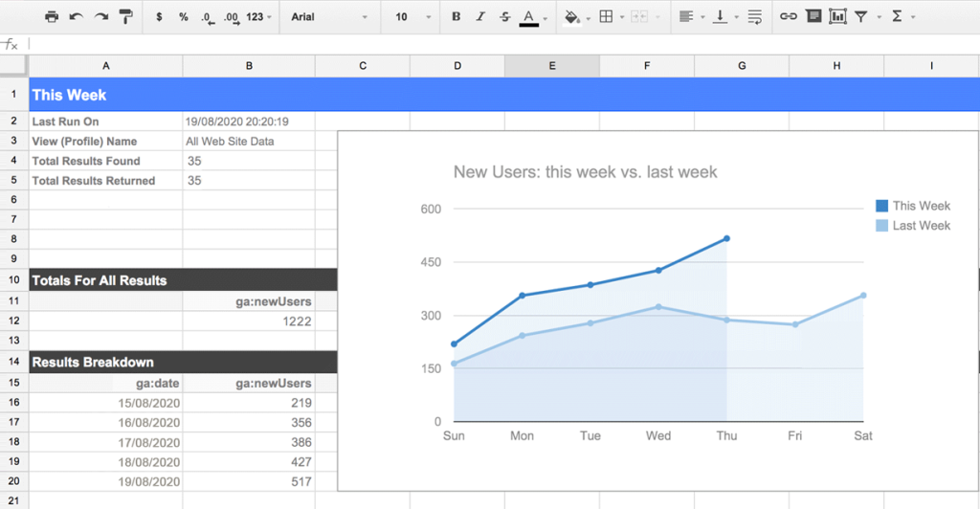Click Last Week legend entry

click(921, 226)
